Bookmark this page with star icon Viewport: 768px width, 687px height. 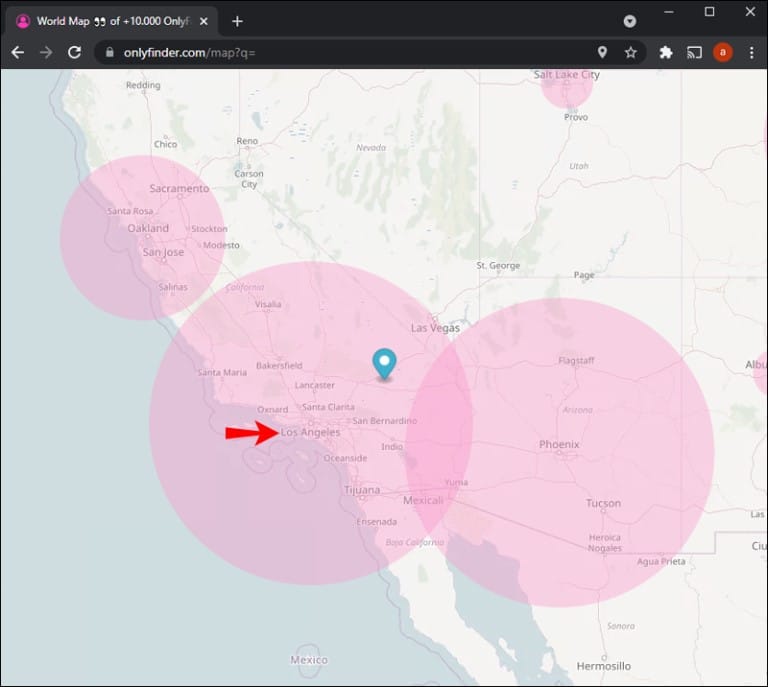click(630, 52)
